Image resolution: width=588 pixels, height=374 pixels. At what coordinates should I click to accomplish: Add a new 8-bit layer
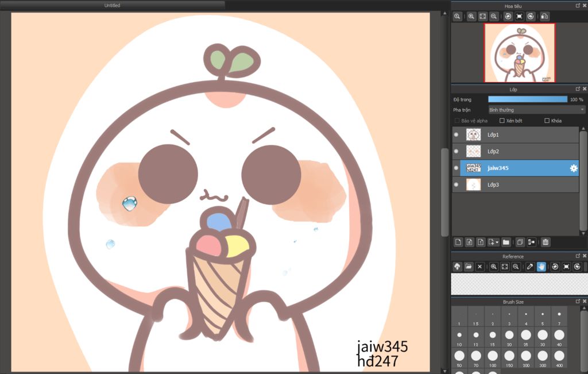[x=470, y=242]
